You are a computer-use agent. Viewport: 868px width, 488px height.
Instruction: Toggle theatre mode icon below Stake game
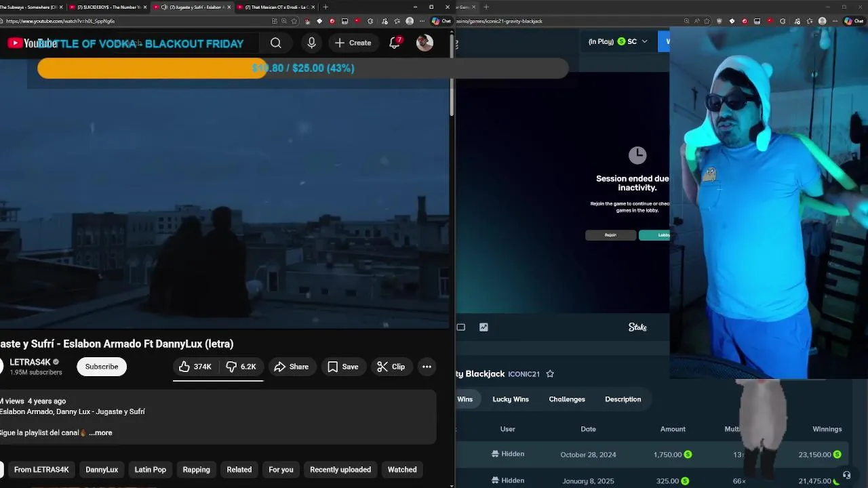pos(461,327)
